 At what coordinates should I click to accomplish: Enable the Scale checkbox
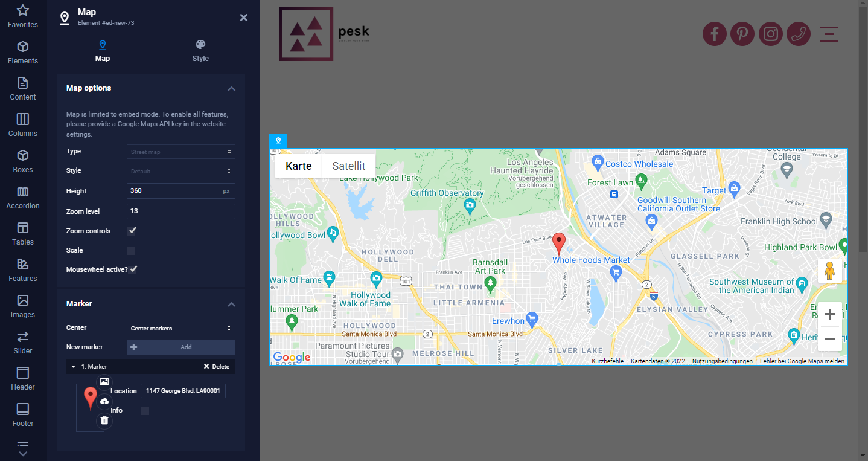point(131,250)
